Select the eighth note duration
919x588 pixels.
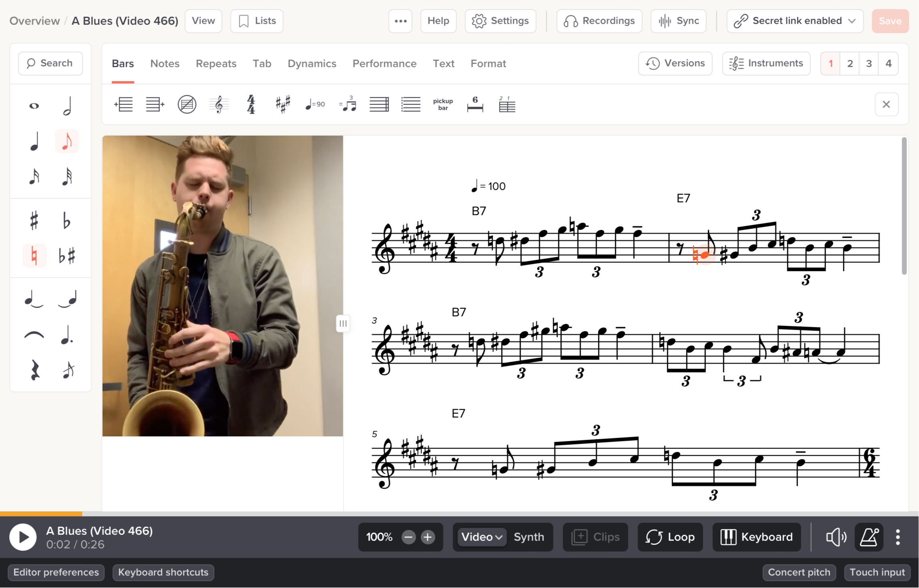67,141
